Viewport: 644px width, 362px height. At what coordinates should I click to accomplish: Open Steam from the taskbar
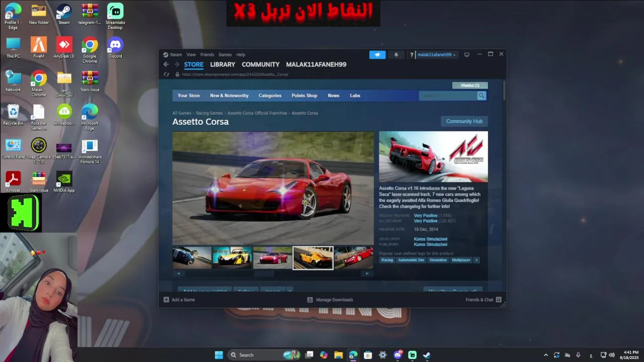click(427, 355)
